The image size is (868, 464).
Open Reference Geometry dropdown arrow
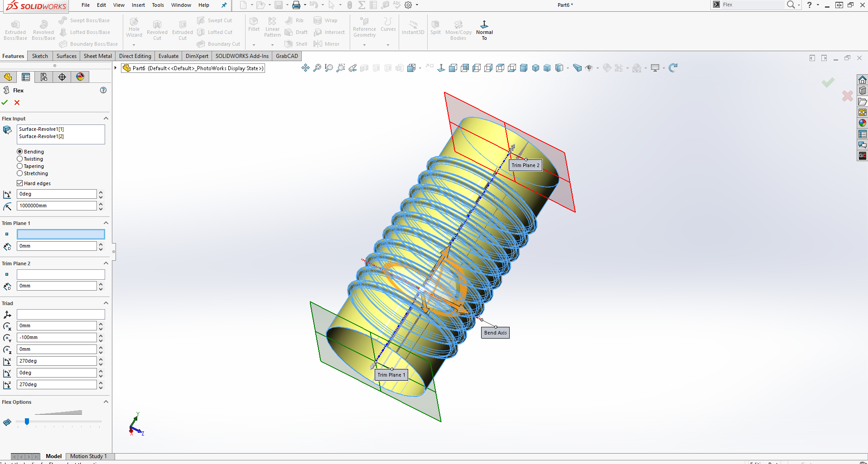point(364,45)
